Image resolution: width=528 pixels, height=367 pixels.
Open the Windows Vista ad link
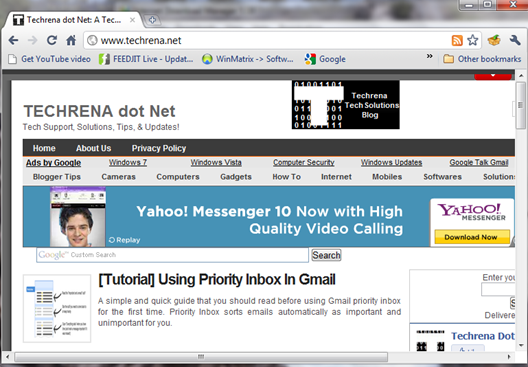pos(216,162)
